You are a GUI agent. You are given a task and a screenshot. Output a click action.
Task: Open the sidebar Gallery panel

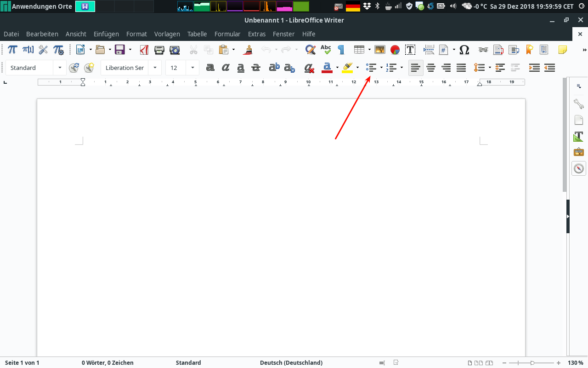(x=579, y=152)
